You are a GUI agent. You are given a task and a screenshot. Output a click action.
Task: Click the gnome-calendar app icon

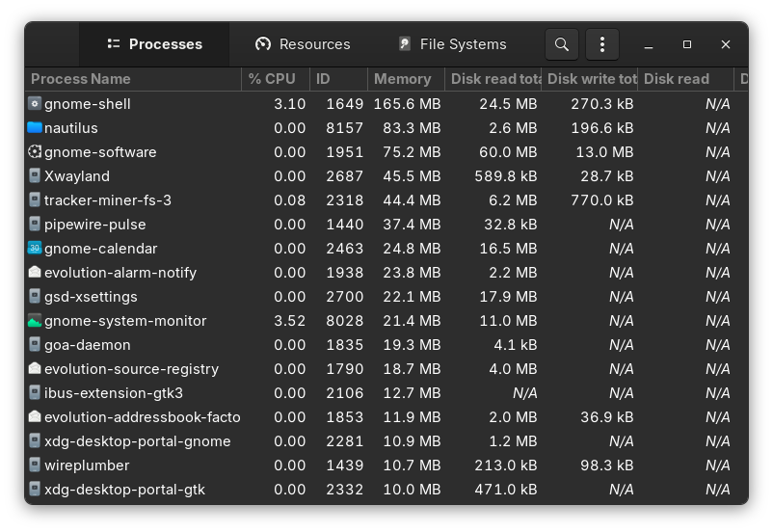[35, 248]
